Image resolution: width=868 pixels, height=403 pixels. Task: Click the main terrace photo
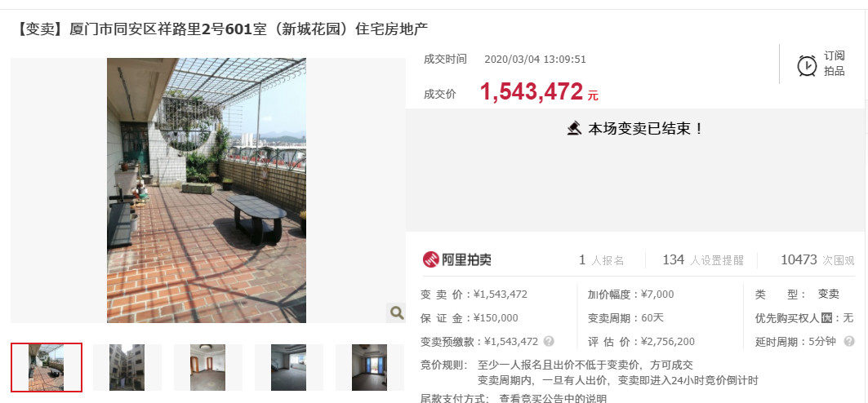[x=207, y=190]
